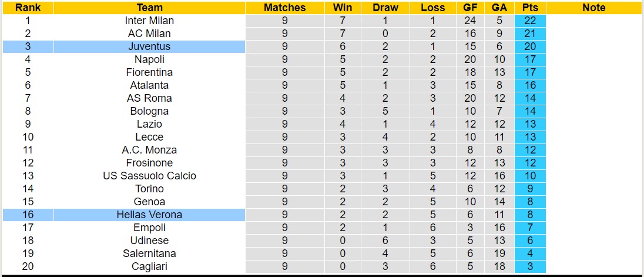Select the highlighted Juventus row
The height and width of the screenshot is (277, 644).
(149, 46)
